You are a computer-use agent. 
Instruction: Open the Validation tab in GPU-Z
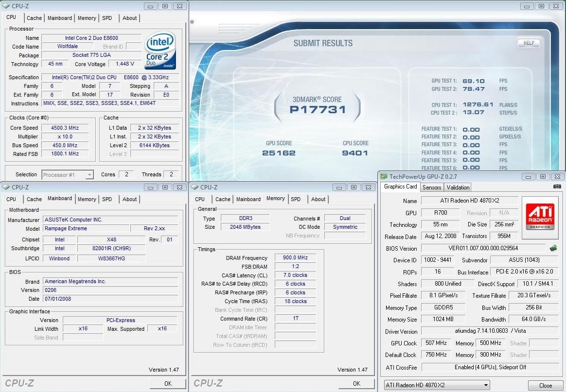tap(458, 187)
